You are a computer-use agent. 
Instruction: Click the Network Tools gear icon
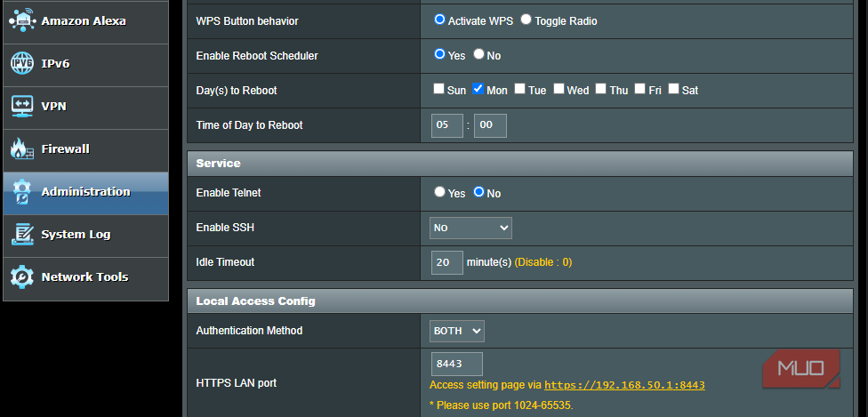click(x=22, y=277)
